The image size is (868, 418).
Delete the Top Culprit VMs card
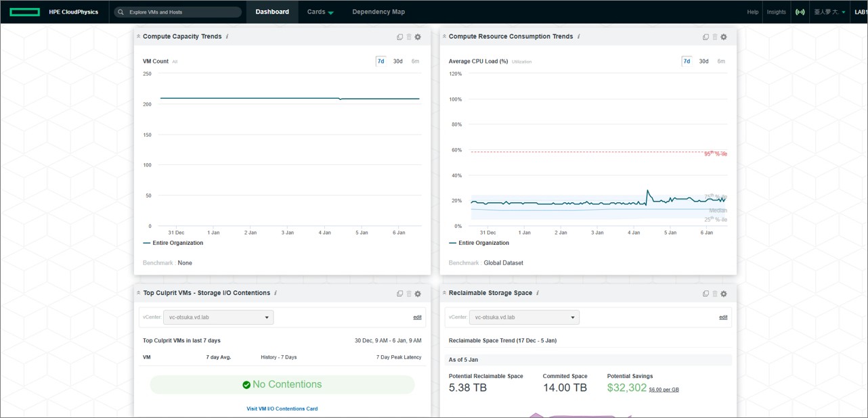pos(409,294)
